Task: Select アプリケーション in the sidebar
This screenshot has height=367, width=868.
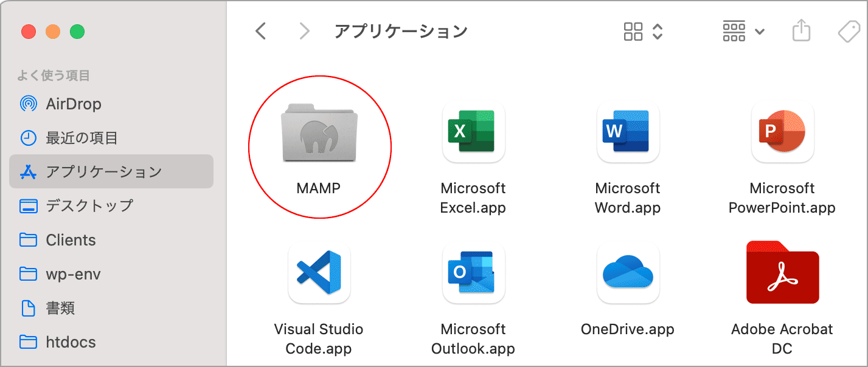Action: pyautogui.click(x=111, y=172)
